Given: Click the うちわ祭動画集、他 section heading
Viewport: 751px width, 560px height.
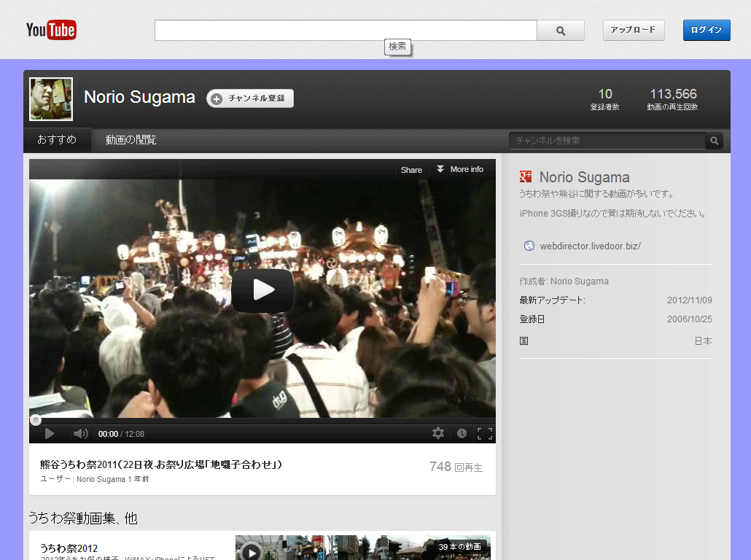Looking at the screenshot, I should pyautogui.click(x=83, y=518).
